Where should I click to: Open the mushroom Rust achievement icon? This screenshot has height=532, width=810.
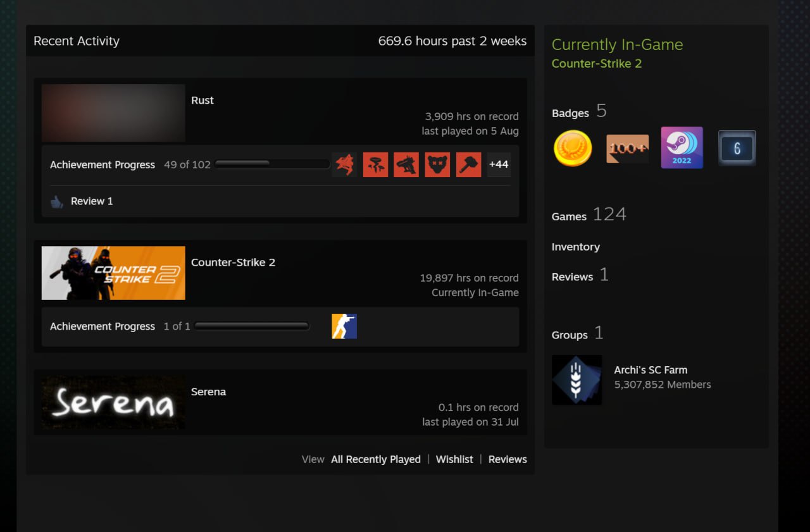375,164
